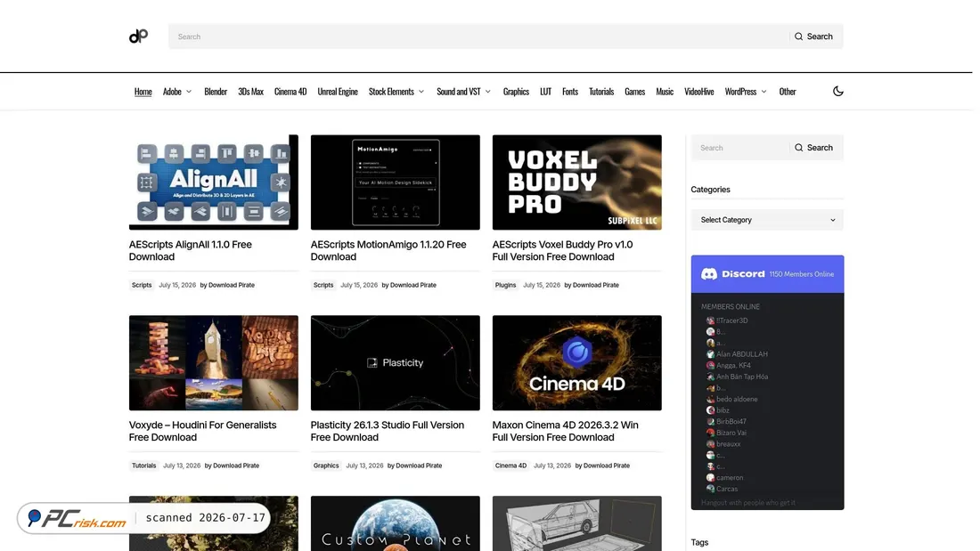Open the 3Ds Max category

click(250, 92)
